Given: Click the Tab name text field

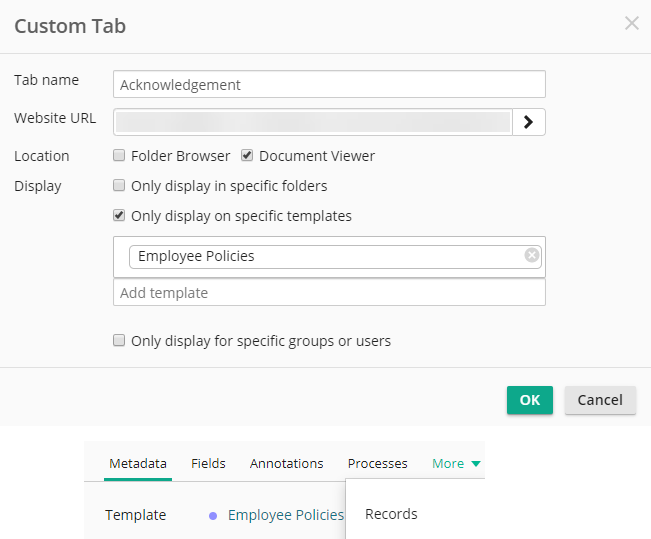Looking at the screenshot, I should click(x=329, y=85).
